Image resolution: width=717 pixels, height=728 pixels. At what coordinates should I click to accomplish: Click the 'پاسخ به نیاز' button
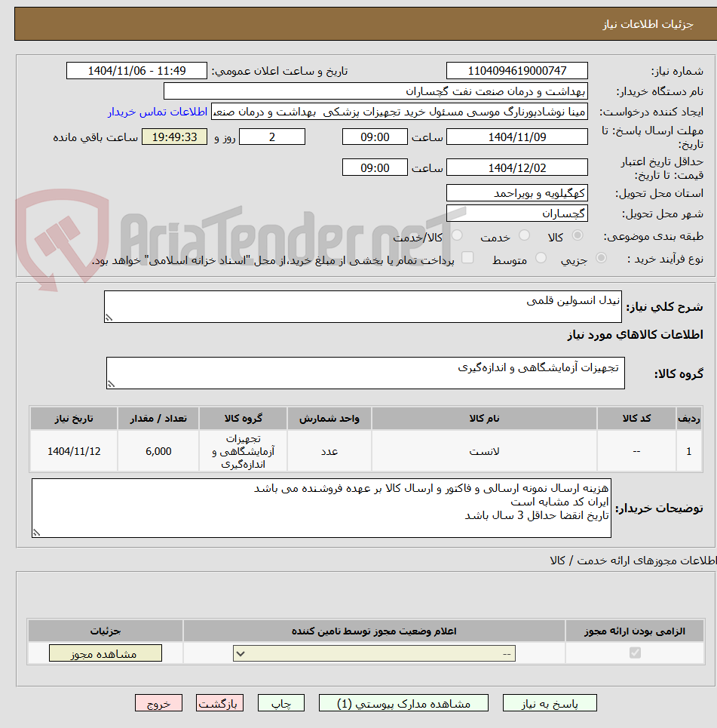(x=550, y=703)
